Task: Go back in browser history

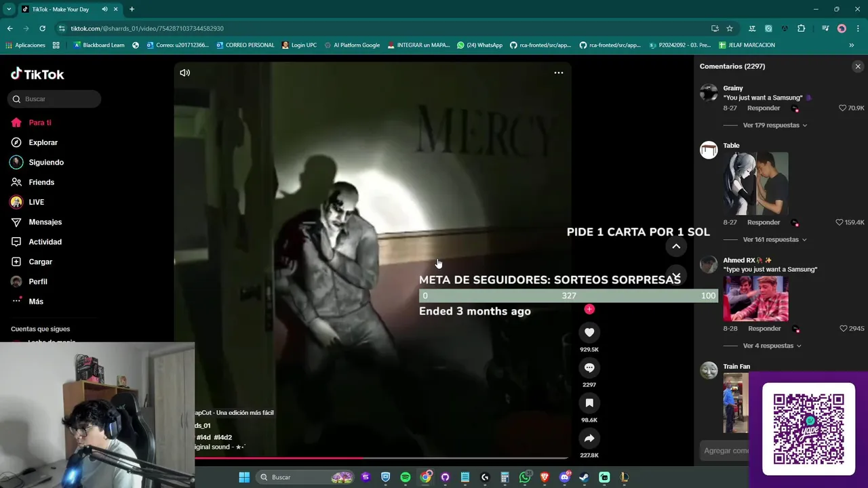Action: pos(10,28)
